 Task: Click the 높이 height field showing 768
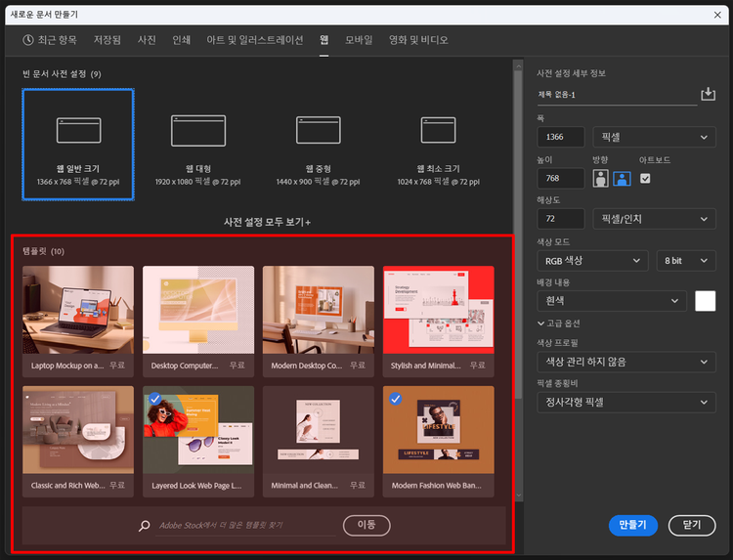tap(561, 178)
